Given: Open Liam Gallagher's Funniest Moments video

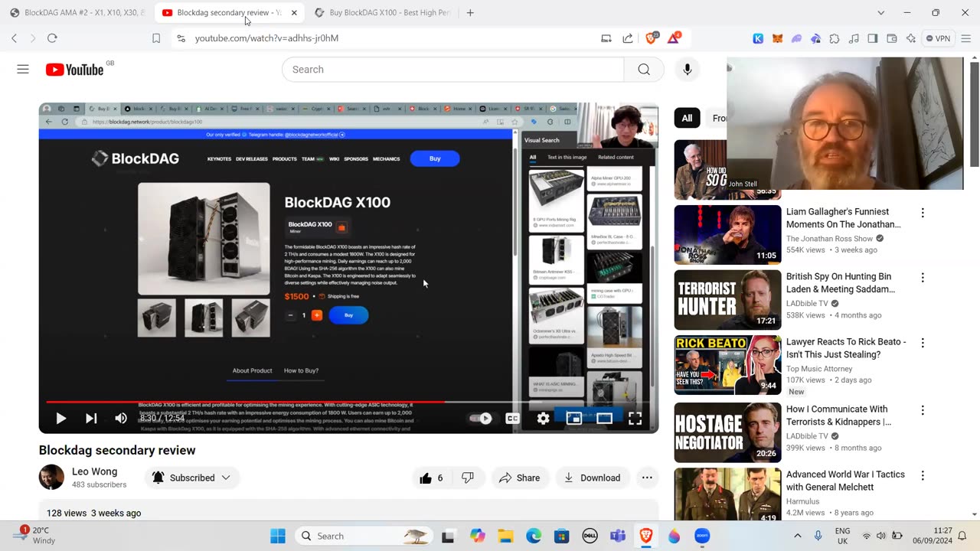Looking at the screenshot, I should pyautogui.click(x=843, y=218).
